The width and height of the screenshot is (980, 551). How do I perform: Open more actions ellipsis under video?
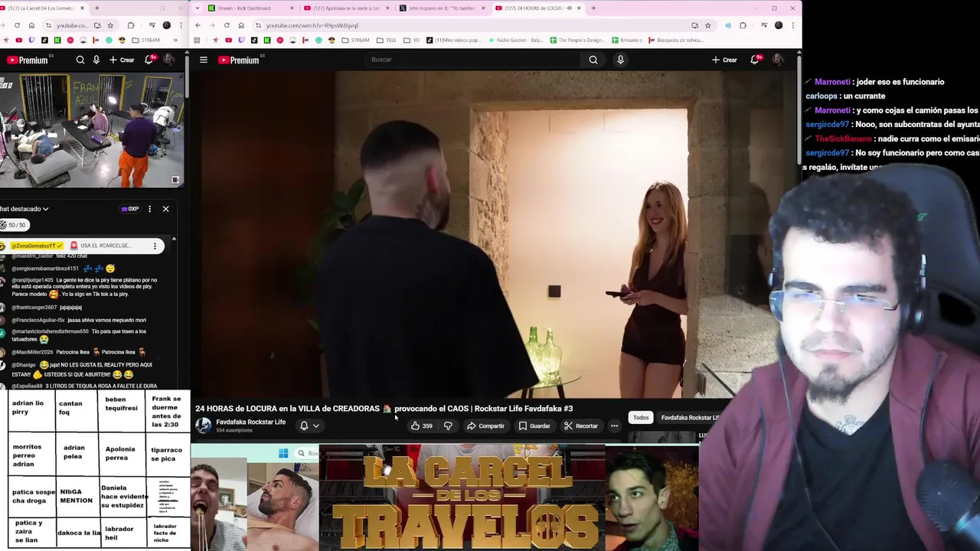click(614, 425)
